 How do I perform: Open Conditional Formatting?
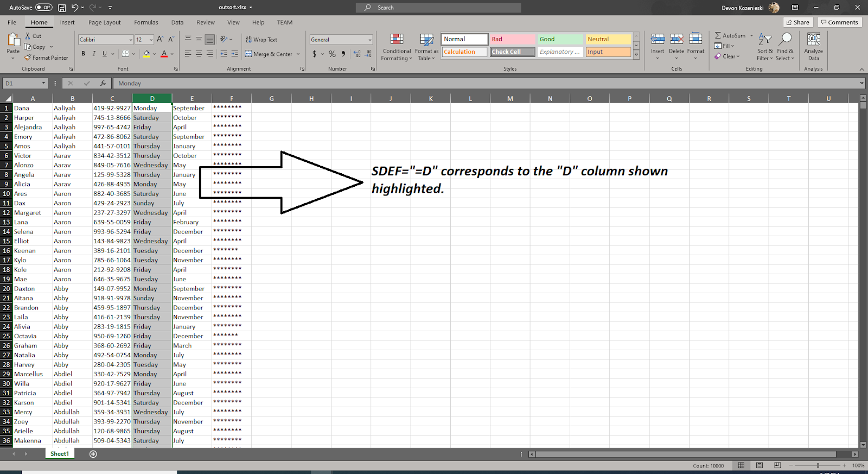click(x=397, y=47)
